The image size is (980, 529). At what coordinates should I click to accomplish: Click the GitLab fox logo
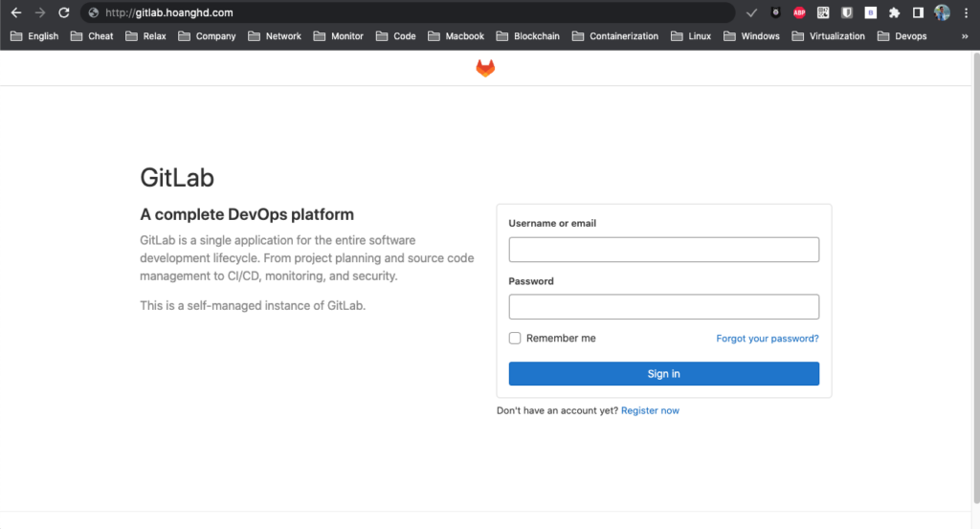485,68
